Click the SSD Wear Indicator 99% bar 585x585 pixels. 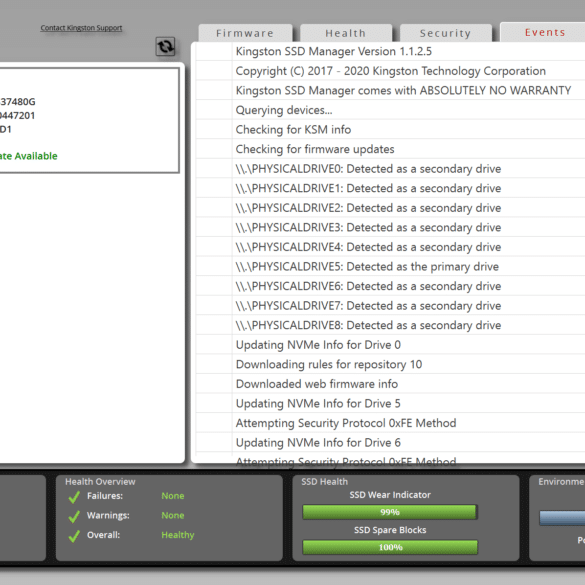pyautogui.click(x=390, y=512)
